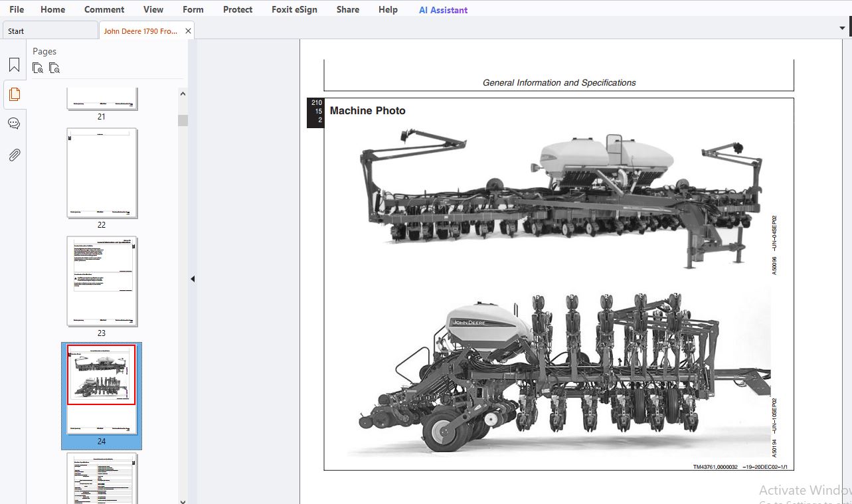
Task: Open the Comment ribbon tab
Action: [104, 9]
